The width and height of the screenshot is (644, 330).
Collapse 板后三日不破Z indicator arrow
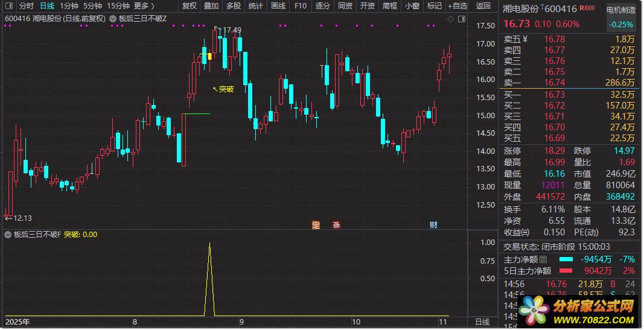click(112, 19)
